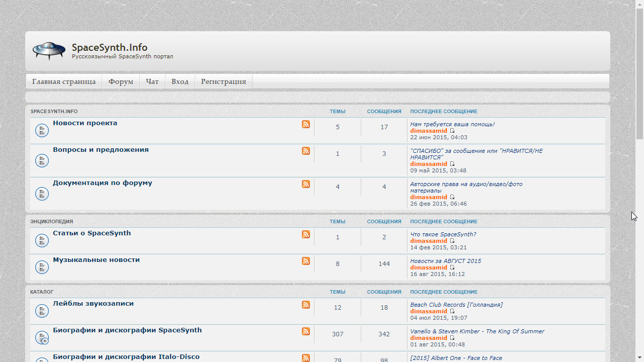Open Биографии и дискографии SpaceSynth forum

(x=127, y=330)
